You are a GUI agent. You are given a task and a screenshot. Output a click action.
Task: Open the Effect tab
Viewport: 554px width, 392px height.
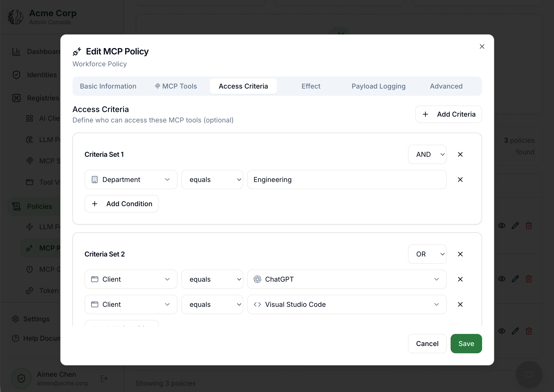(311, 86)
